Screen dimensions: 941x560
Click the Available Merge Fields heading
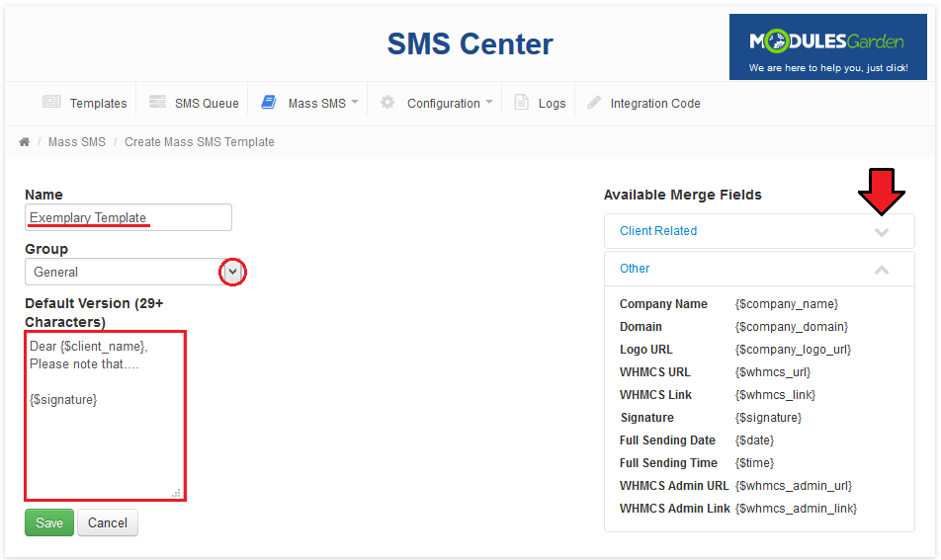pyautogui.click(x=682, y=195)
